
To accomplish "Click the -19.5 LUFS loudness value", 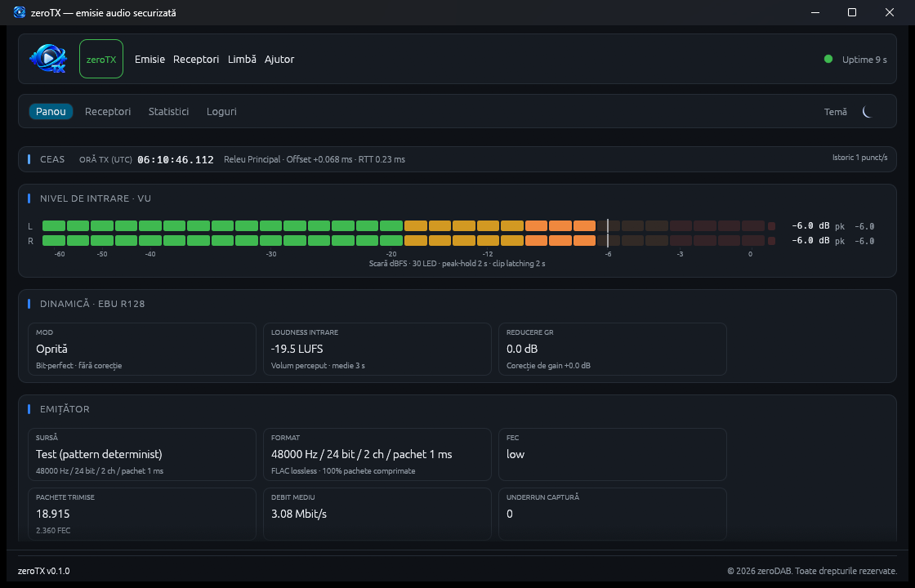I will (x=297, y=349).
